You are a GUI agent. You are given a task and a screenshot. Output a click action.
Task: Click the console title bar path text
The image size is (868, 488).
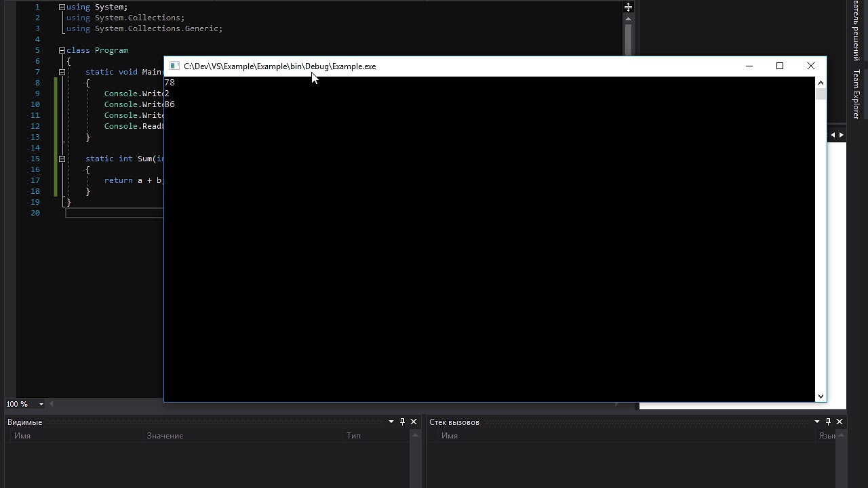[279, 66]
